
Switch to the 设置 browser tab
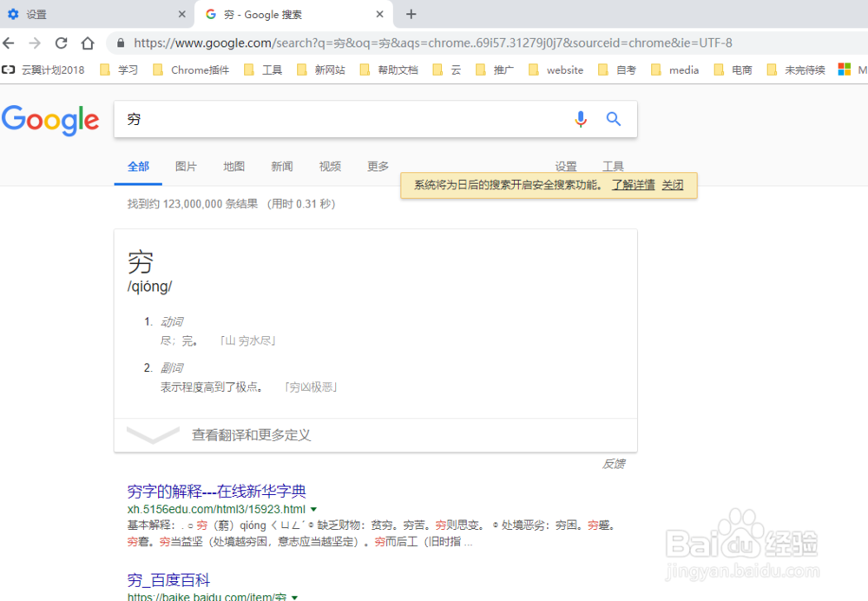[x=35, y=14]
